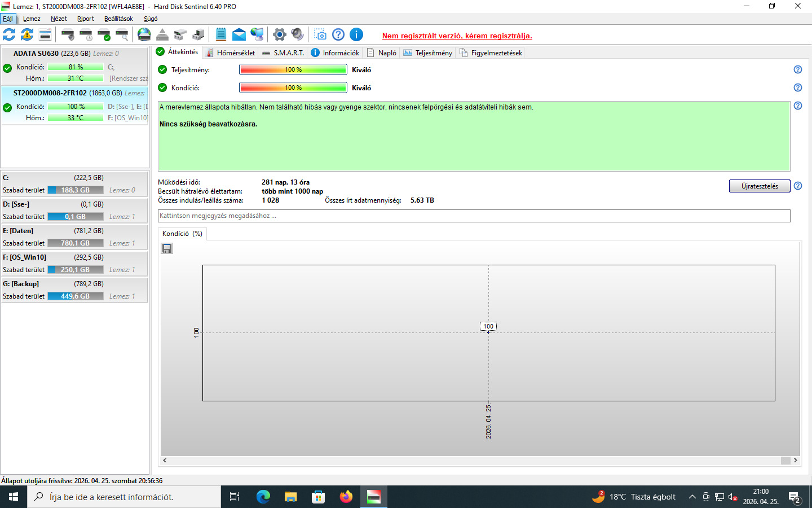Select the ST2000DM008-2FR102 disk entry
This screenshot has width=812, height=508.
pyautogui.click(x=75, y=106)
